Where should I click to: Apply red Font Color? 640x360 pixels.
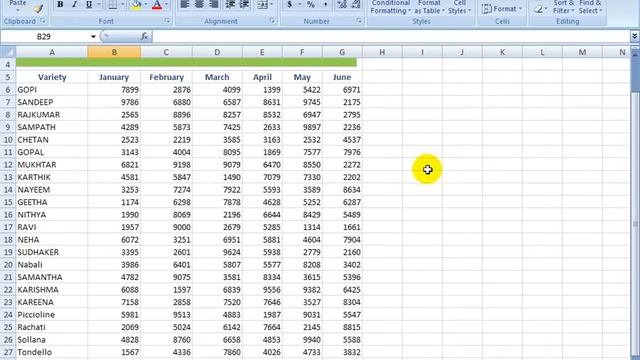157,4
